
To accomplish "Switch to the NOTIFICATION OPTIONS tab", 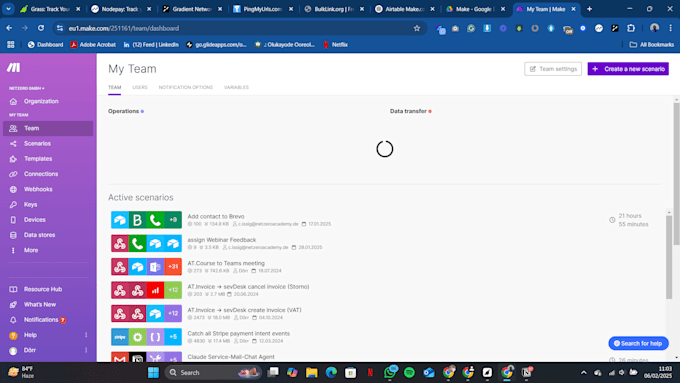I will (x=186, y=87).
